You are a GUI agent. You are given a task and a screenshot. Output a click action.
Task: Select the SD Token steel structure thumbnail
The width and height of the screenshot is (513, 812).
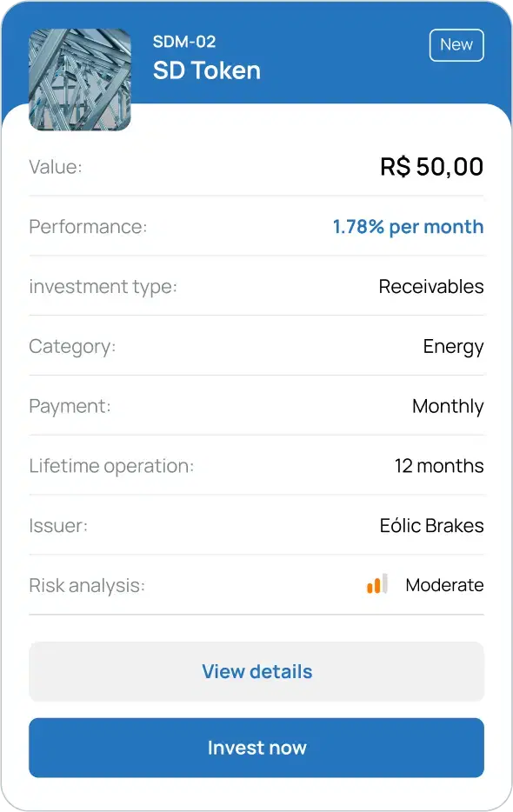point(80,80)
